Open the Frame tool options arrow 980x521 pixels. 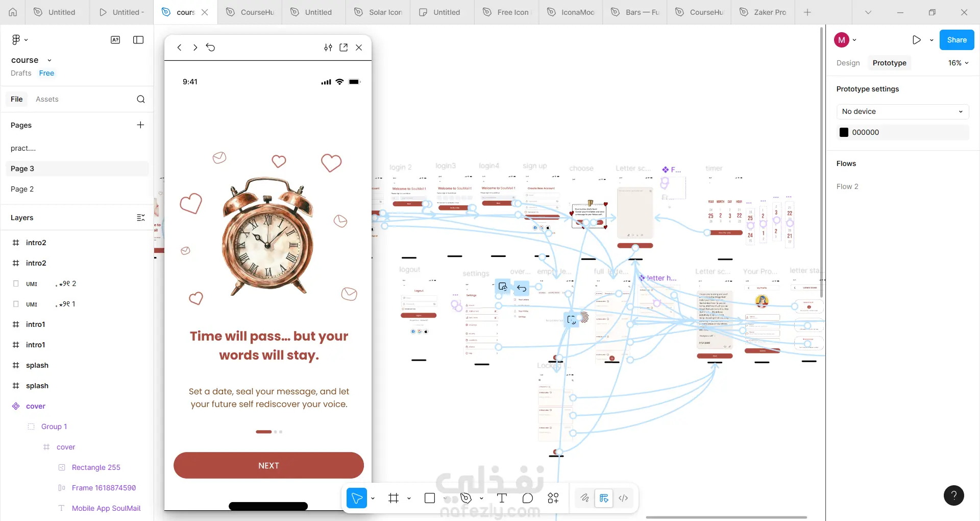409,498
